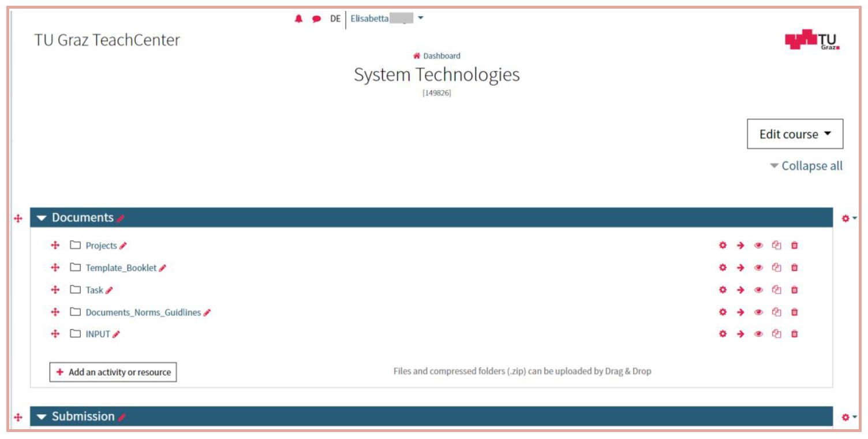Edit the Task title via pencil icon
Screen dimensions: 868x439
(109, 290)
